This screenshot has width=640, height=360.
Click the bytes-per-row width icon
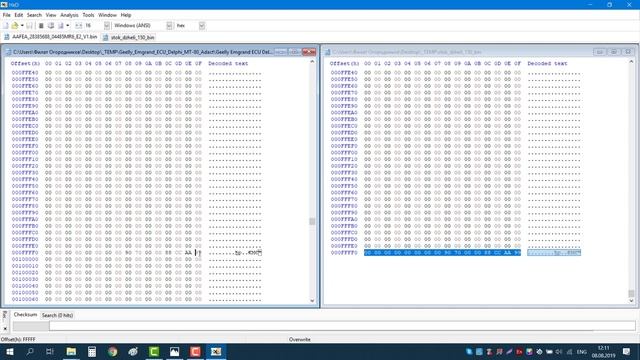click(x=78, y=26)
